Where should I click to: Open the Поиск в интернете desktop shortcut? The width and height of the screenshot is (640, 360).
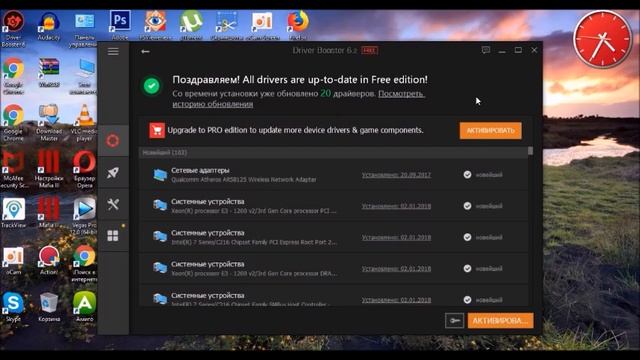84,263
